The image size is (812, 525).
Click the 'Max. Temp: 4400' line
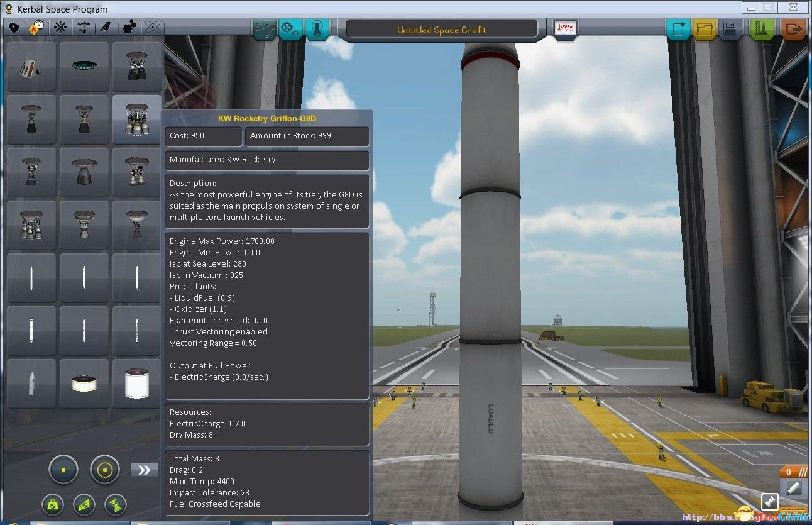tap(202, 482)
